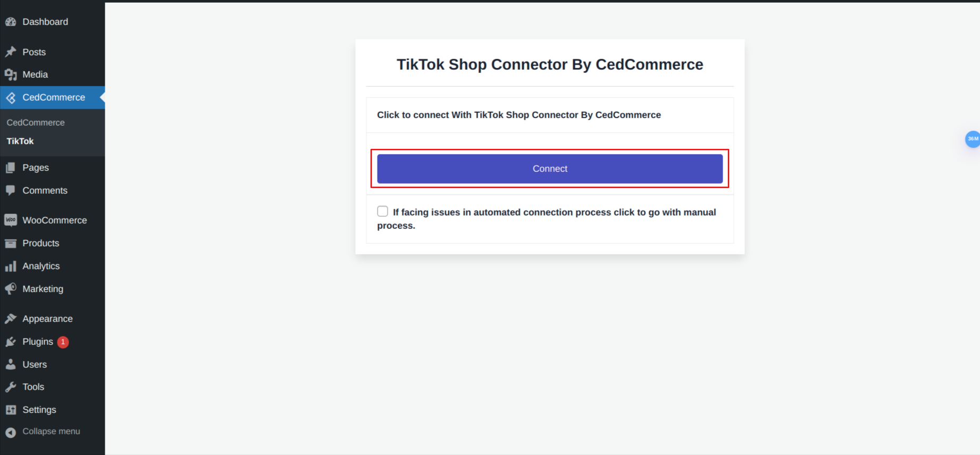Click the Media library icon

(11, 75)
